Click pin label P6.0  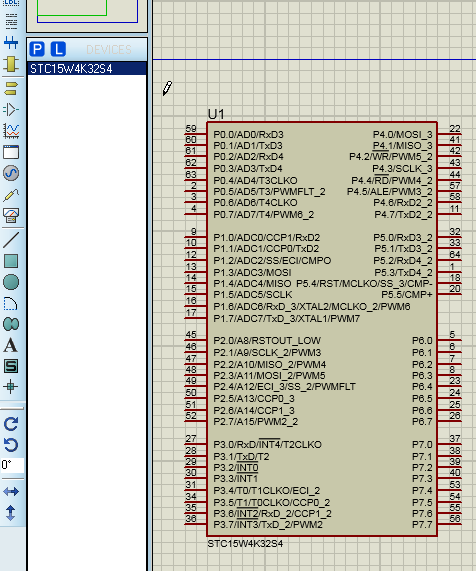(x=422, y=340)
